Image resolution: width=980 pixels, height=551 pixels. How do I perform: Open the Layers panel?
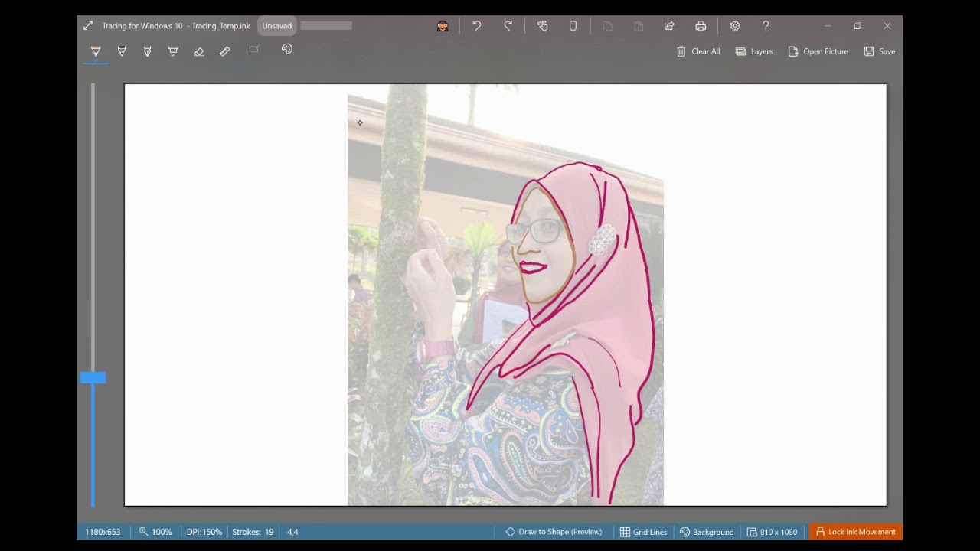pyautogui.click(x=754, y=51)
